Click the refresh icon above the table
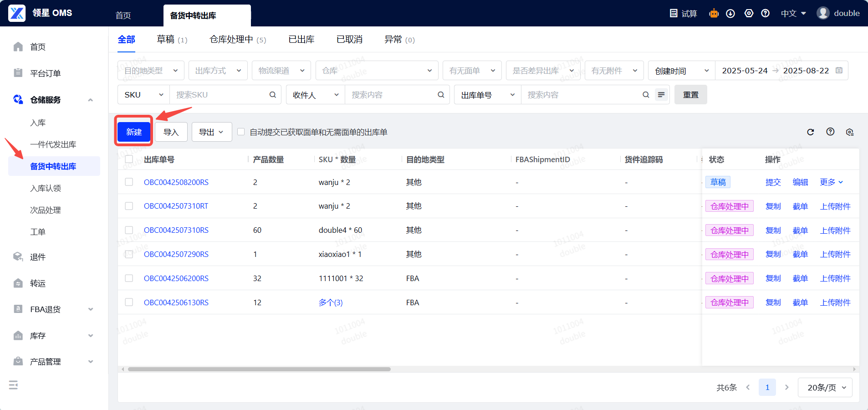This screenshot has height=410, width=868. pos(810,132)
